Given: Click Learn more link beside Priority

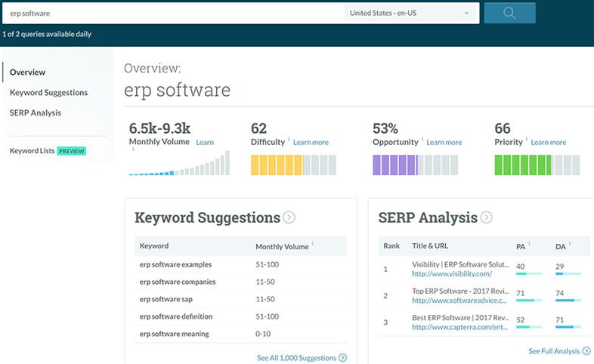Looking at the screenshot, I should point(548,142).
